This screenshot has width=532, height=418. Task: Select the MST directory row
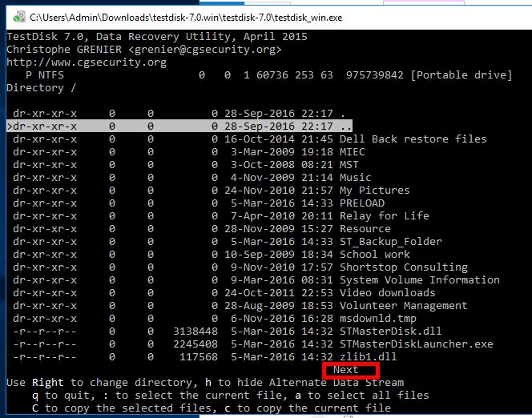tap(186, 164)
